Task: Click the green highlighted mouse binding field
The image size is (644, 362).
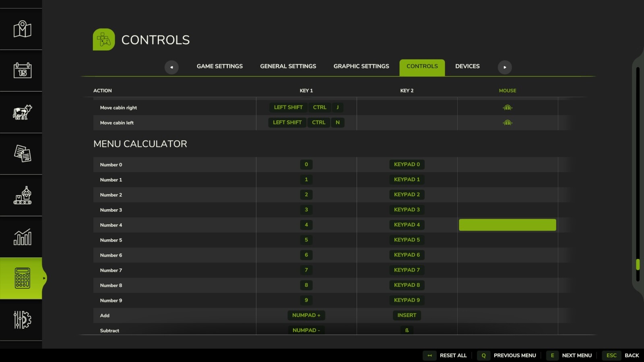Action: [507, 225]
